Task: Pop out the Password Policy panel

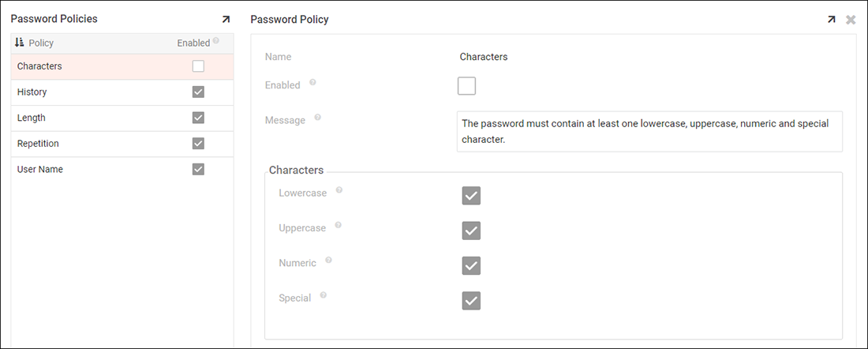Action: [831, 20]
